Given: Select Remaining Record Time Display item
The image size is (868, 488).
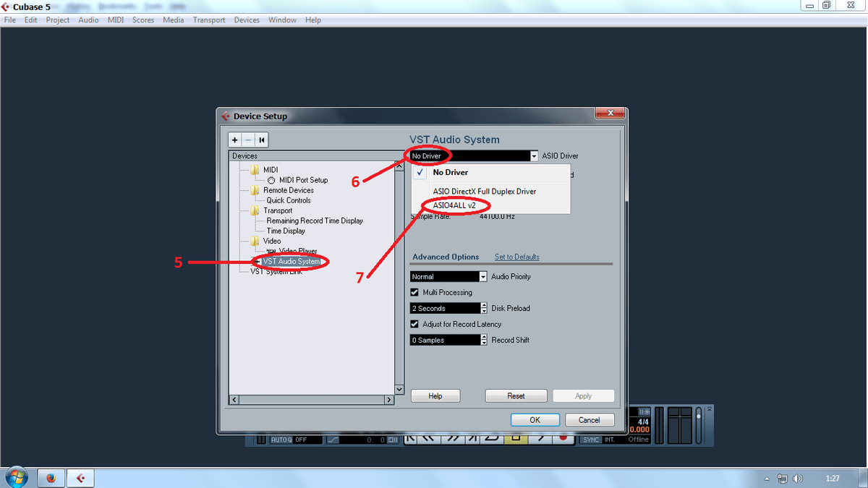Looking at the screenshot, I should tap(315, 221).
